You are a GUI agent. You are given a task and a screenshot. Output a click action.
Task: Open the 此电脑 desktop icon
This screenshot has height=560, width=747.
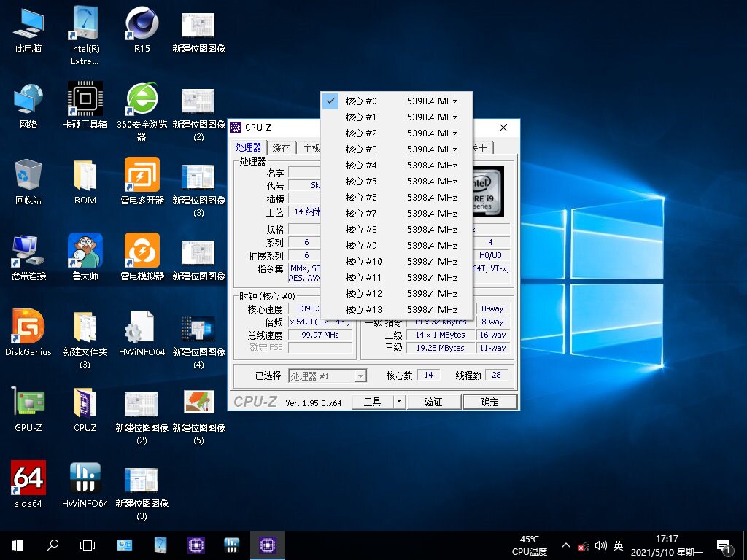click(28, 29)
